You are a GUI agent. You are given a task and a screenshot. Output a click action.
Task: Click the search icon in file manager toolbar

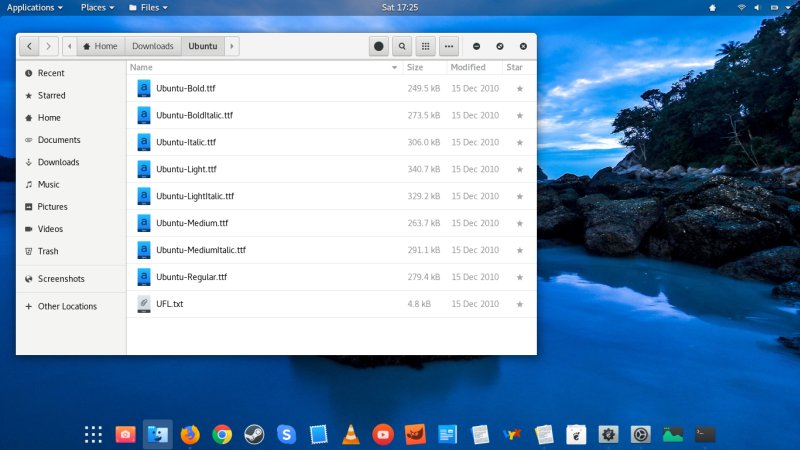pos(402,46)
